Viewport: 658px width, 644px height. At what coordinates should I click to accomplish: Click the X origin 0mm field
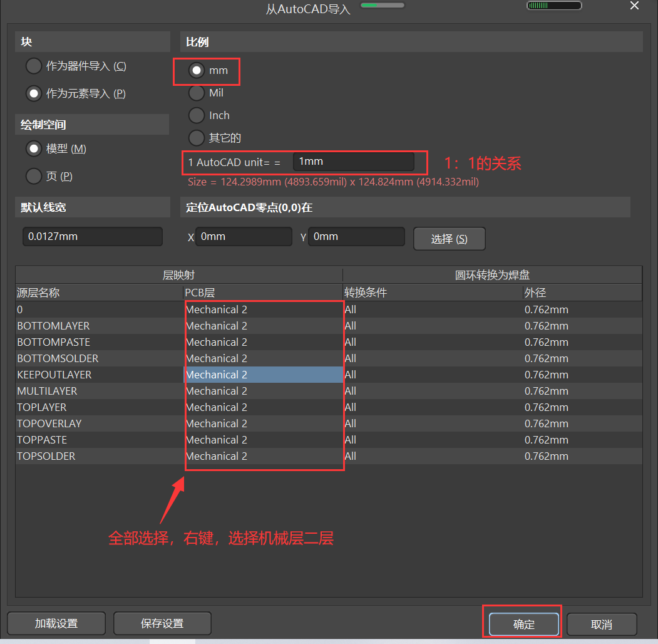coord(244,236)
